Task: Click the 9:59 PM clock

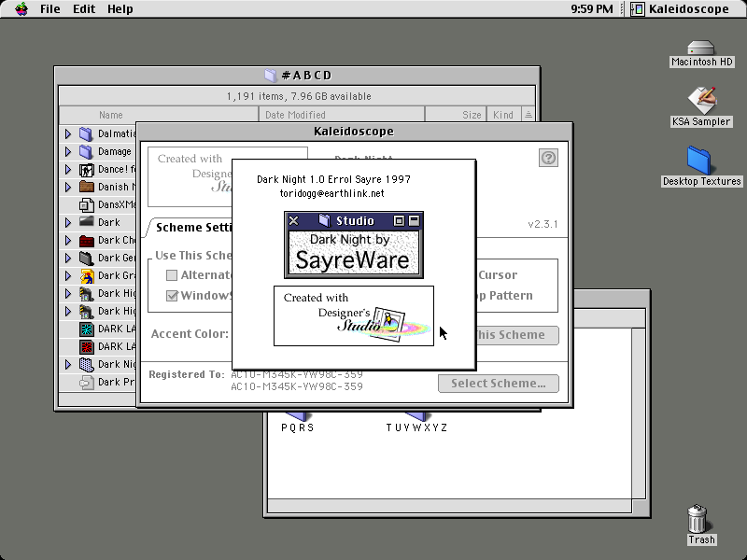Action: [592, 9]
